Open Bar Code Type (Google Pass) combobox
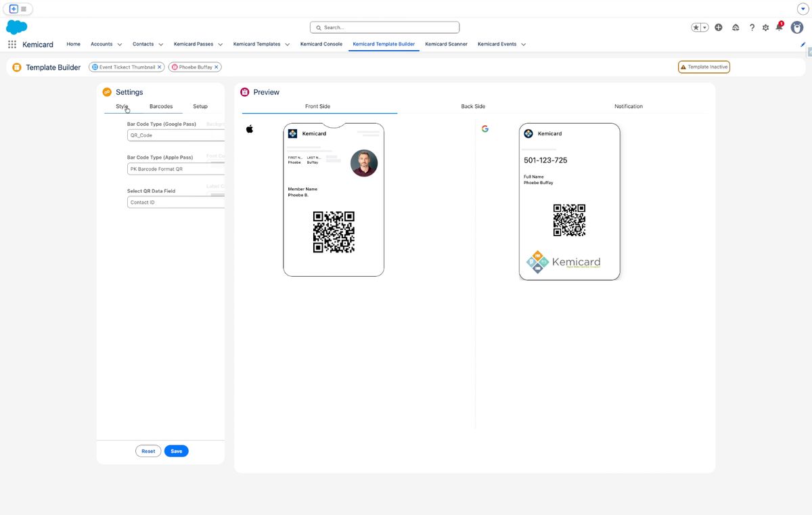Screen dimensions: 812x515 point(176,135)
